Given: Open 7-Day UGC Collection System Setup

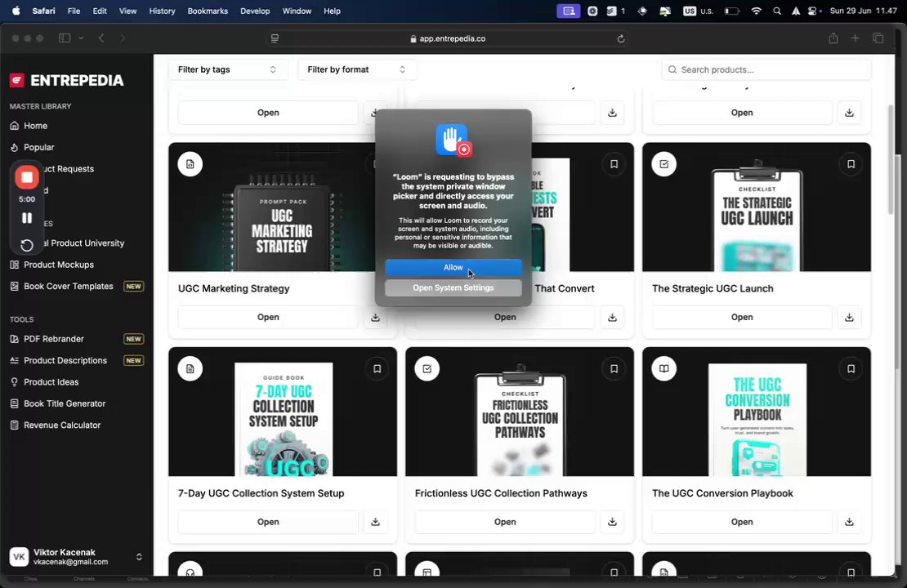Looking at the screenshot, I should click(x=268, y=522).
